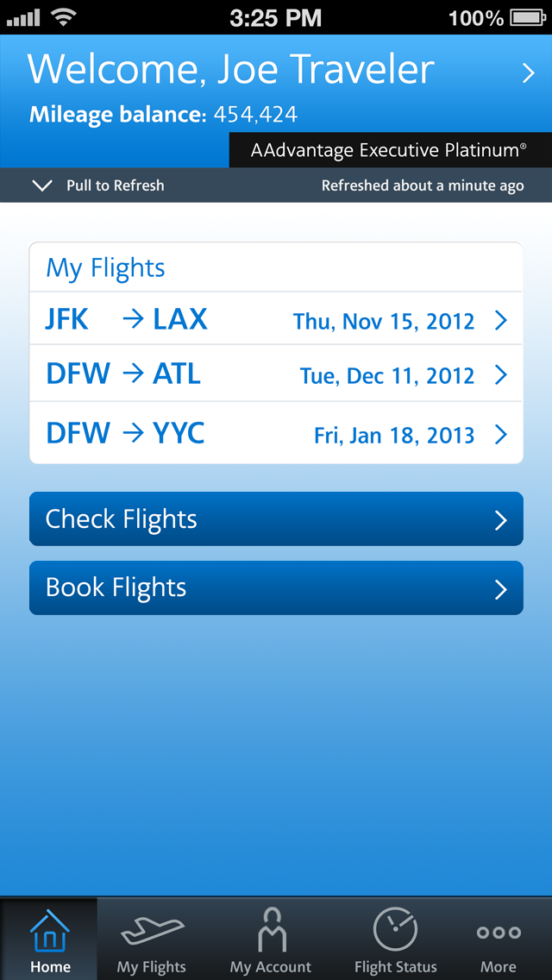Tap the Home house icon
Viewport: 552px width, 980px height.
(x=50, y=932)
